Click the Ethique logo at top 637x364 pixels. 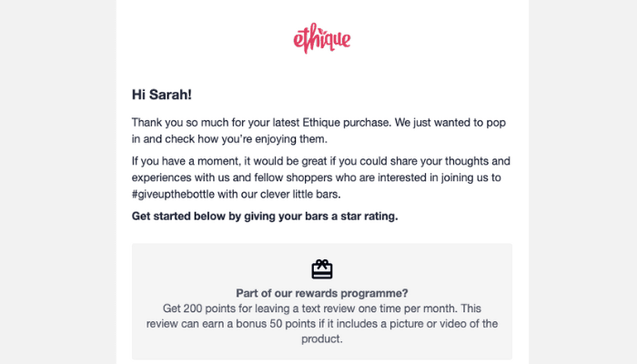pyautogui.click(x=322, y=38)
